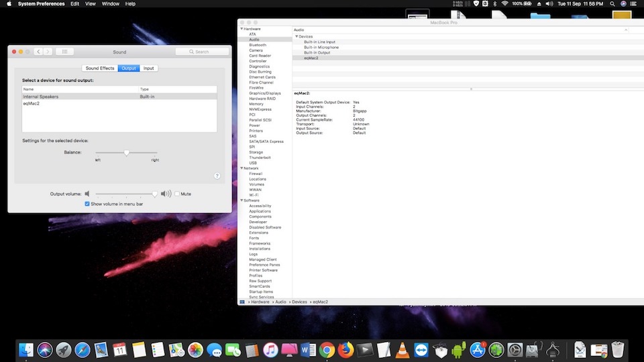Collapse the Devices disclosure triangle in Audio list
Screen dimensions: 644x362
tap(297, 37)
